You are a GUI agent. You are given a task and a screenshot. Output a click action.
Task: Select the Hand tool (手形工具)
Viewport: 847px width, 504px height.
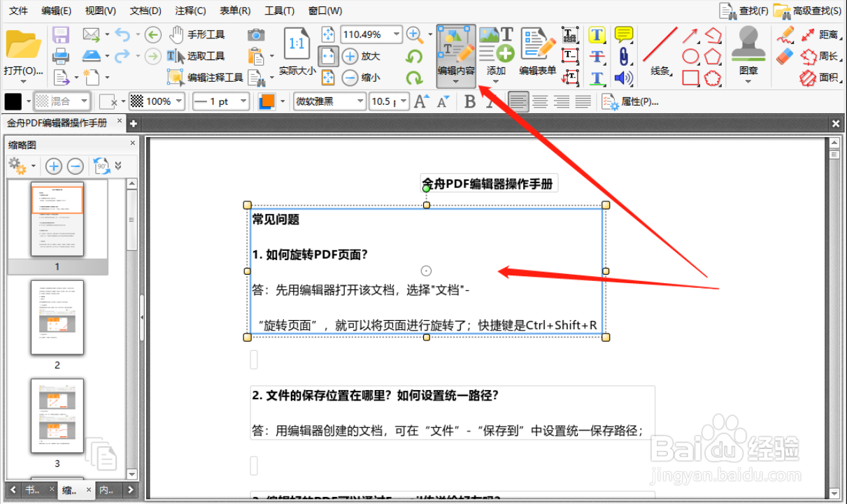tap(197, 34)
